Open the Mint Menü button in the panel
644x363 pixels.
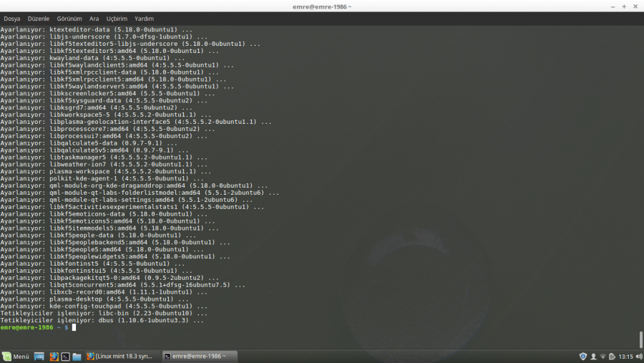[16, 357]
